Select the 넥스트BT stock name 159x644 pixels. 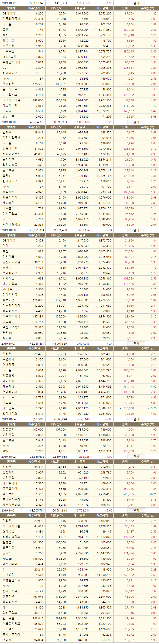9,494
